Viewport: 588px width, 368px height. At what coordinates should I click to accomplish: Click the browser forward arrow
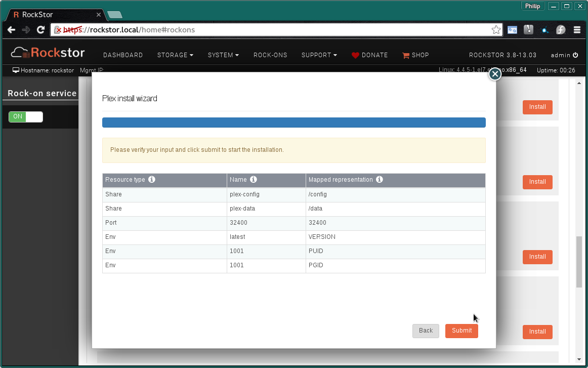coord(26,30)
